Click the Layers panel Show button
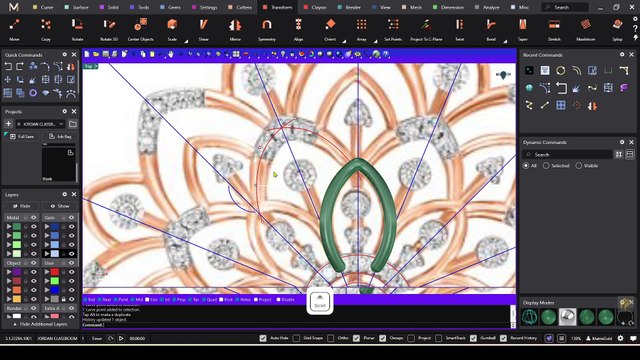This screenshot has height=360, width=640. pos(60,206)
